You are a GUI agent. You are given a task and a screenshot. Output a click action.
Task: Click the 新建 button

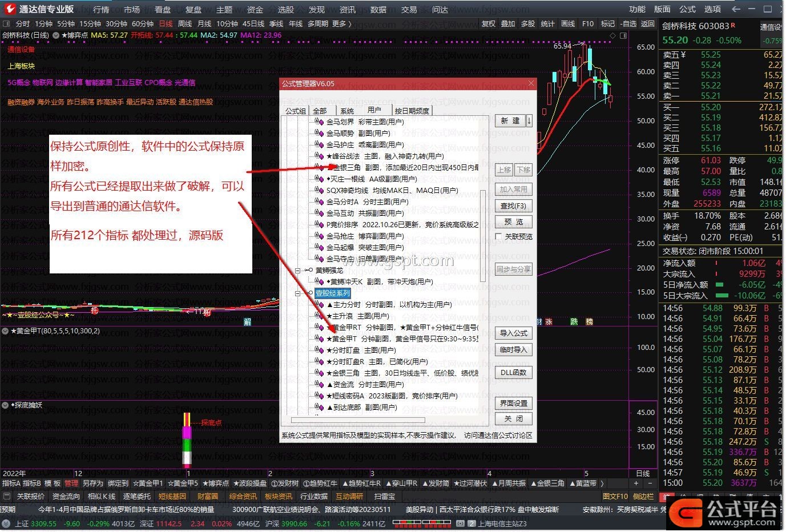510,120
